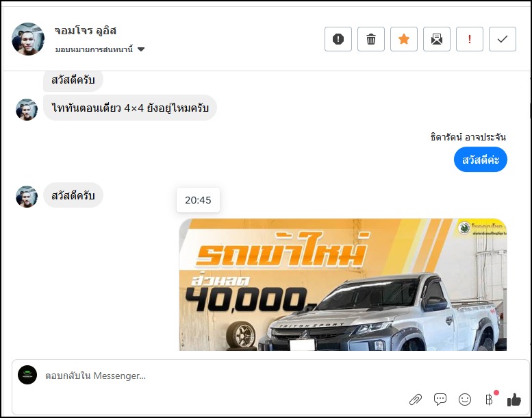Delete conversation using trash can icon
This screenshot has height=418, width=532.
pos(371,39)
